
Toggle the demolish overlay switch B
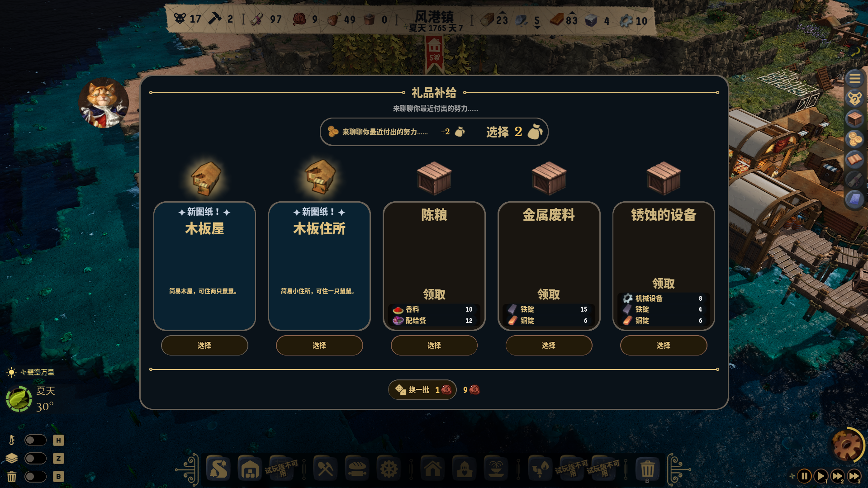coord(35,476)
